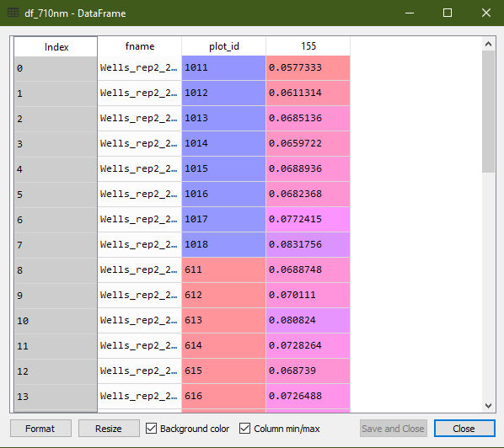Click value cell 0.0685136
The height and width of the screenshot is (448, 504).
tap(308, 118)
